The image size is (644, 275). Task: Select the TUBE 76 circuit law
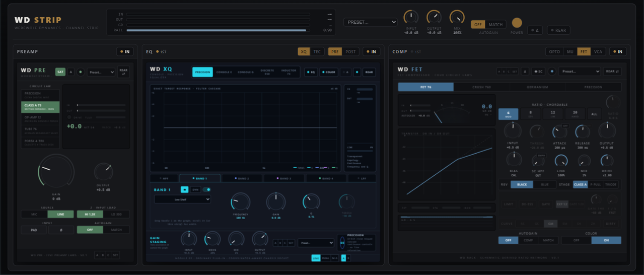40,130
